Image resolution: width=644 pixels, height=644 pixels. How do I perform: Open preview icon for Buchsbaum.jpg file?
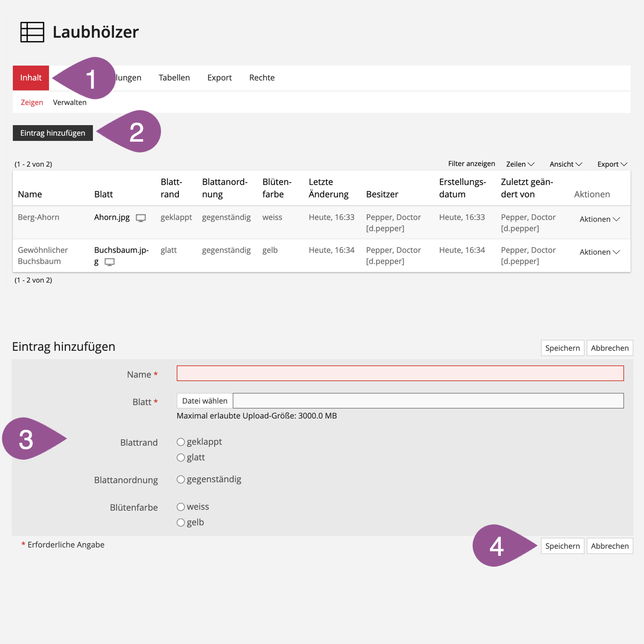coord(109,262)
